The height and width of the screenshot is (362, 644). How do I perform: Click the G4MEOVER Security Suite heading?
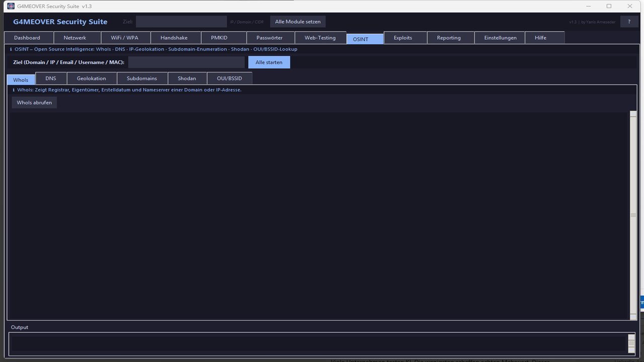60,22
